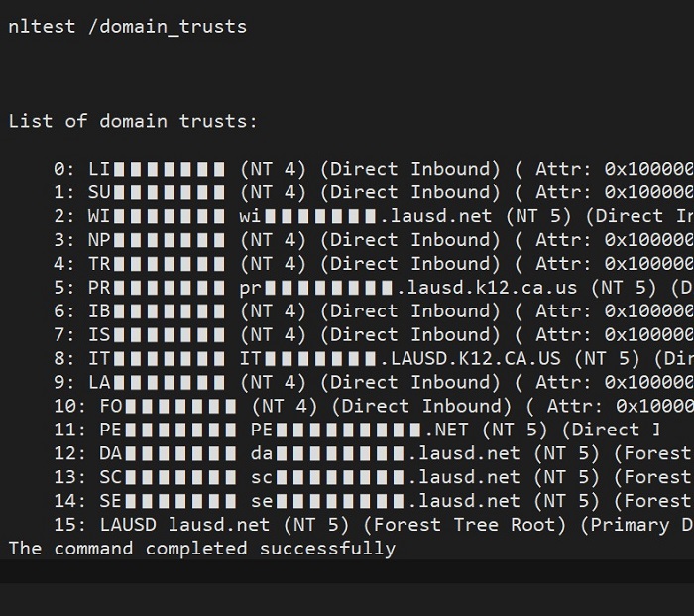694x616 pixels.
Task: Click the wi...lausd.net domain on line 2
Action: pos(366,216)
